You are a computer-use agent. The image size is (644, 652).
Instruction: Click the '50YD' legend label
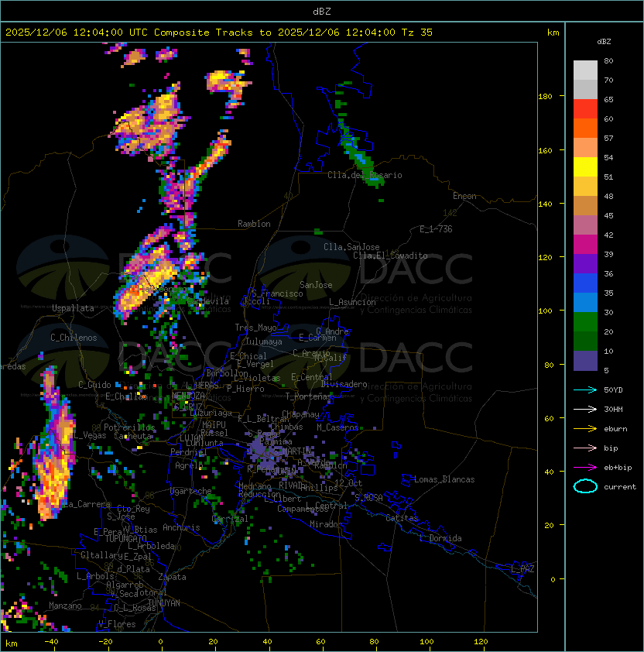point(613,390)
